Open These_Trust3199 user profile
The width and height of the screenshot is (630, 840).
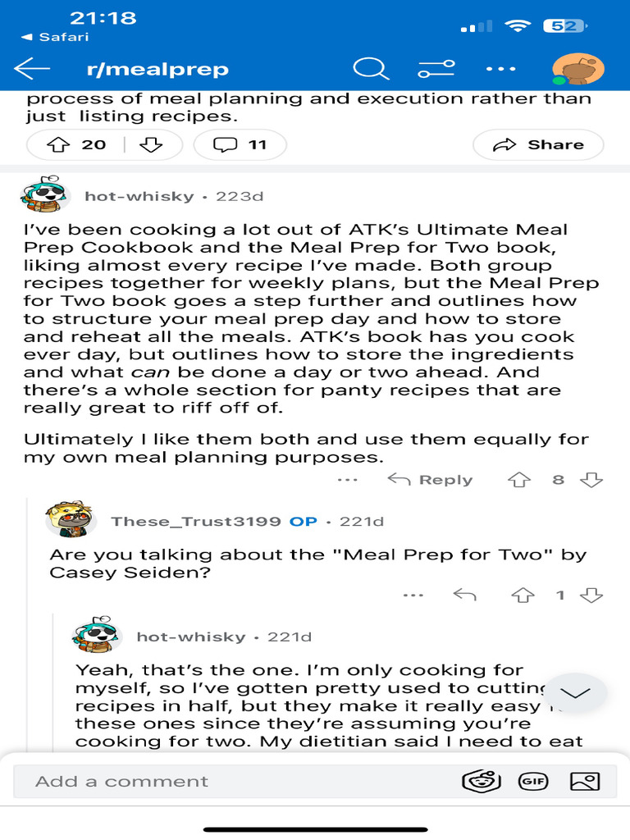pyautogui.click(x=197, y=521)
